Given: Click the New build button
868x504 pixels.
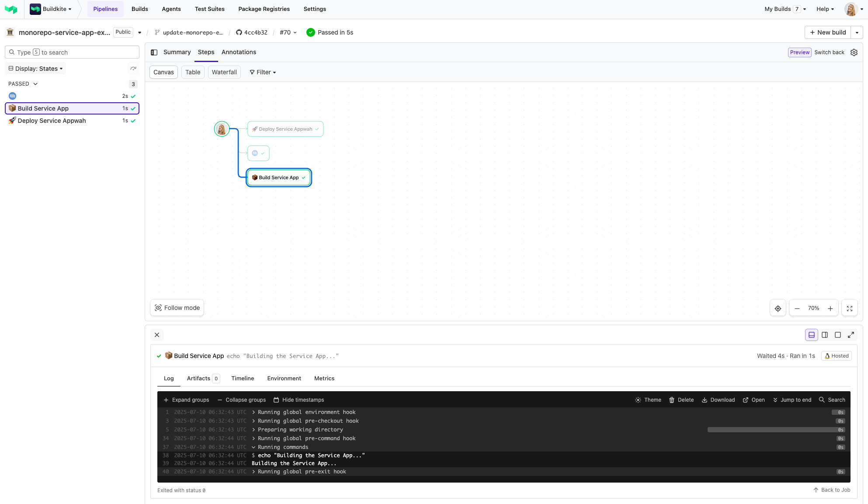Looking at the screenshot, I should coord(828,32).
